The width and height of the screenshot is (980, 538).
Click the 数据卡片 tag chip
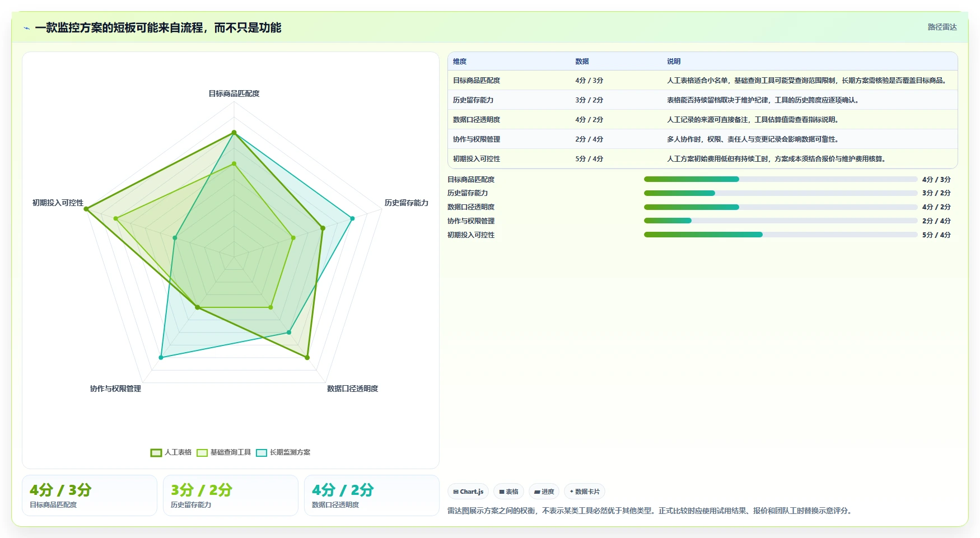click(x=585, y=492)
